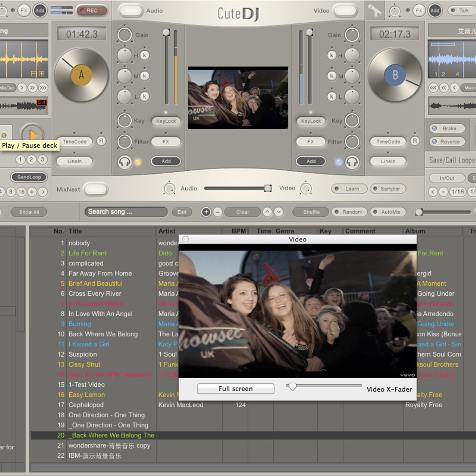Click deck B LineIn button
The height and width of the screenshot is (476, 476).
point(388,161)
